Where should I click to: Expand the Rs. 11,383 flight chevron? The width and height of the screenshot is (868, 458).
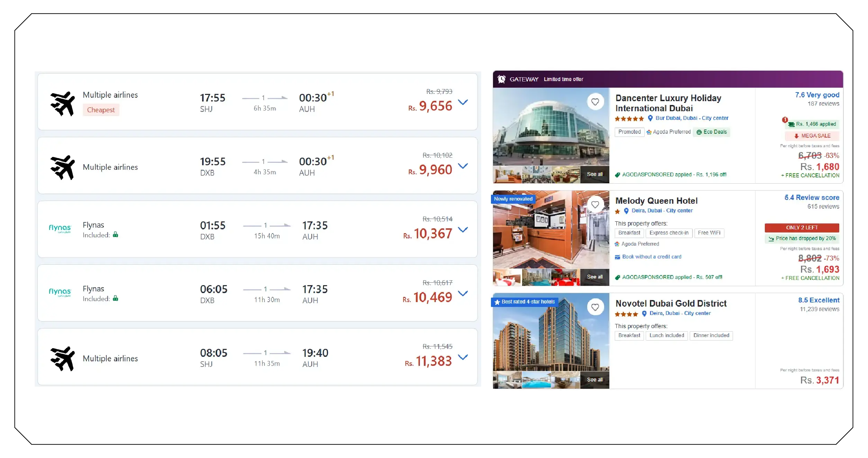(463, 357)
